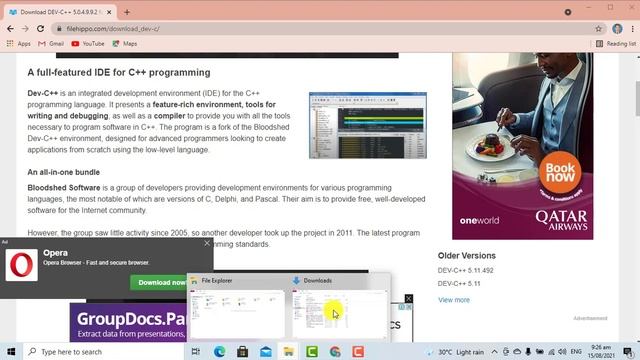Go back to the previous page
The image size is (640, 360).
[10, 29]
